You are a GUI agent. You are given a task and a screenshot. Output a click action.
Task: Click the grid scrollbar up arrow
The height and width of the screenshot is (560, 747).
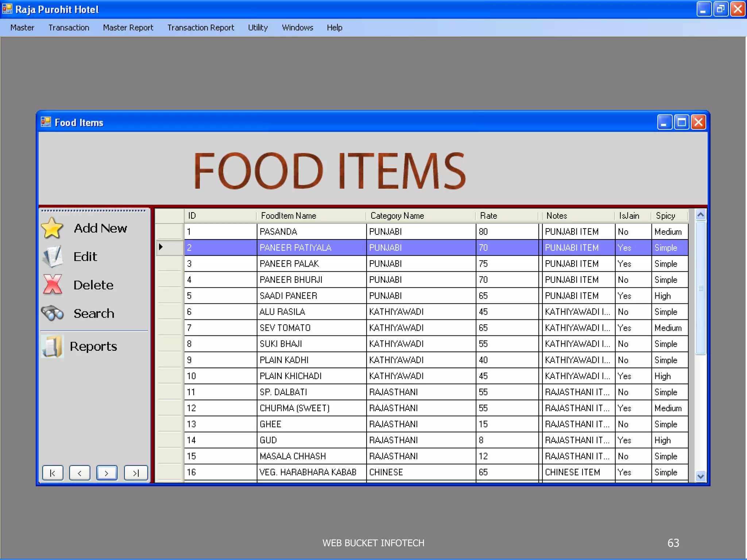pyautogui.click(x=700, y=215)
